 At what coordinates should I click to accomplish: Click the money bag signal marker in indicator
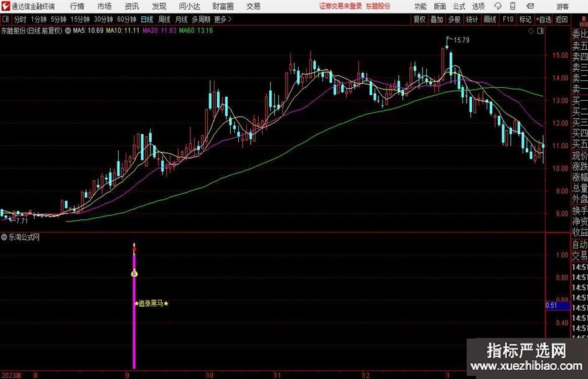click(134, 273)
